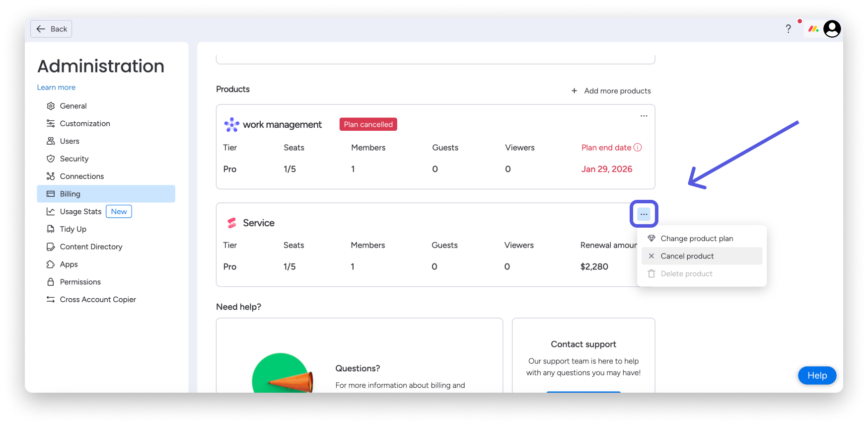Image resolution: width=868 pixels, height=425 pixels.
Task: Open work management three-dot options menu
Action: (x=644, y=116)
